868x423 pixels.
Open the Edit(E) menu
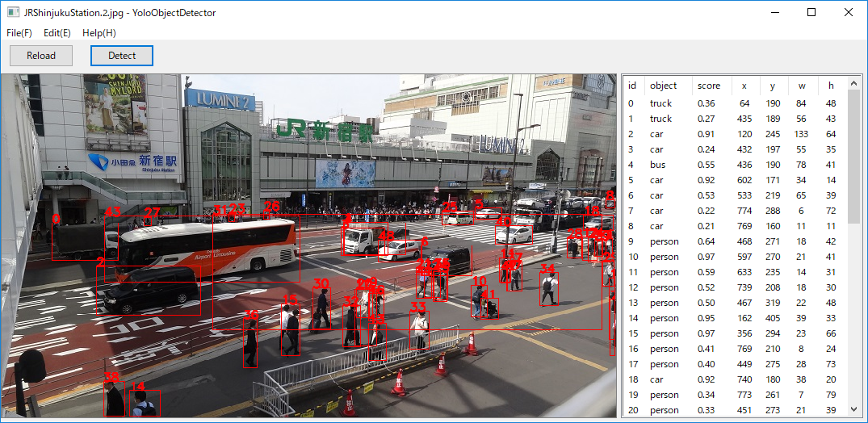pyautogui.click(x=57, y=32)
